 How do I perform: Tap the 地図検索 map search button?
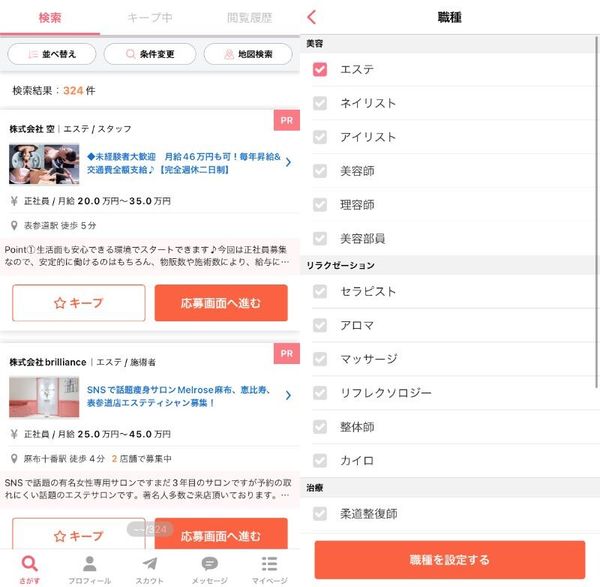[x=248, y=54]
